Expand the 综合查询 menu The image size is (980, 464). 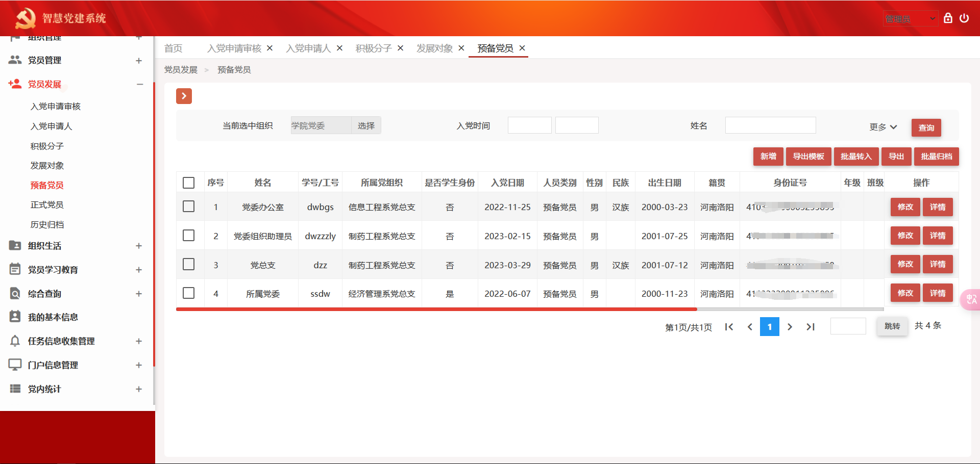tap(139, 294)
